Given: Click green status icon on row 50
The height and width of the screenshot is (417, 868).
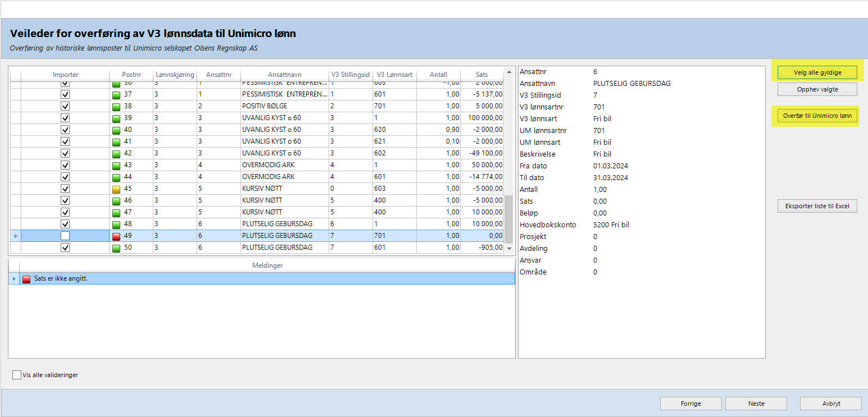Looking at the screenshot, I should [116, 248].
